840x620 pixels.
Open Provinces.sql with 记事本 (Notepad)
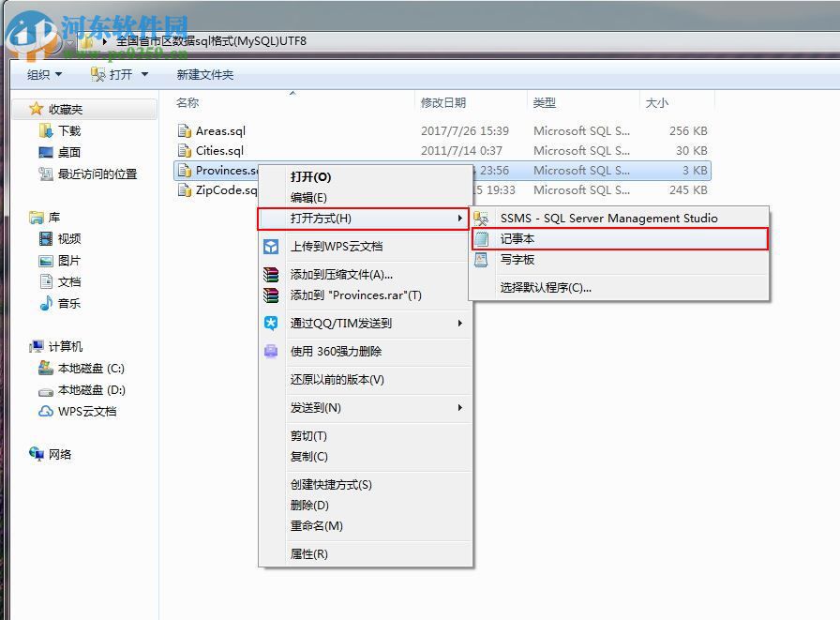coord(519,238)
